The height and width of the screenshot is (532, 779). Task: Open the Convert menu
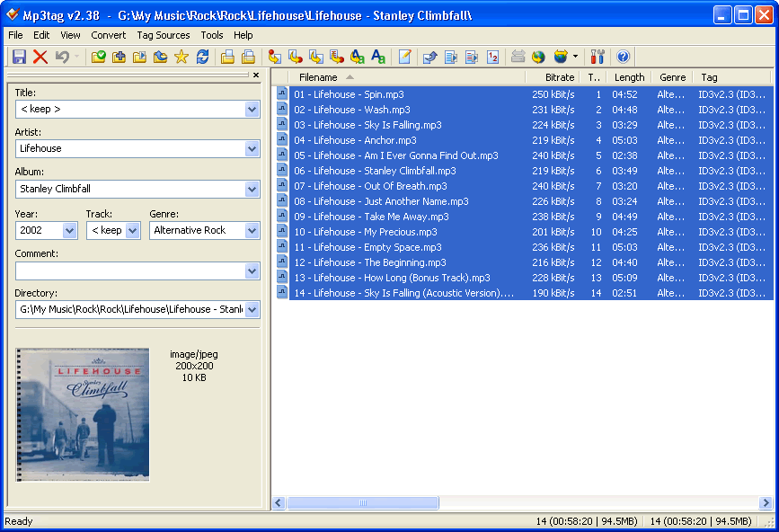(108, 35)
